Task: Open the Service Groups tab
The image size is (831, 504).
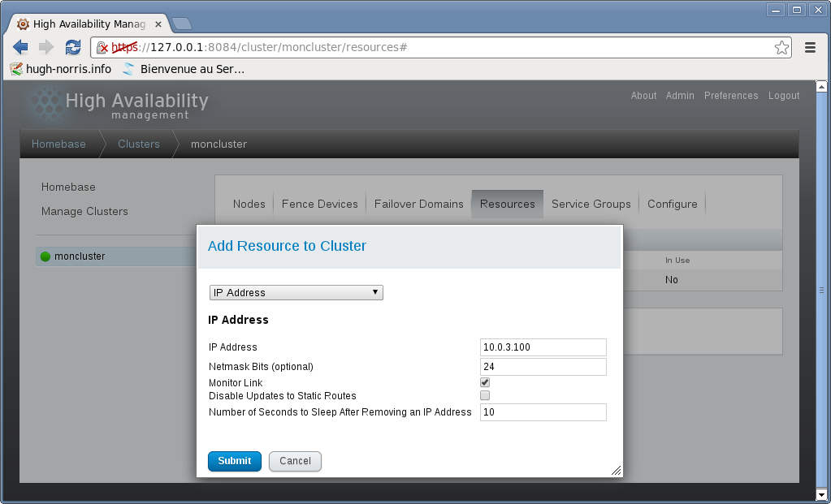Action: 591,204
